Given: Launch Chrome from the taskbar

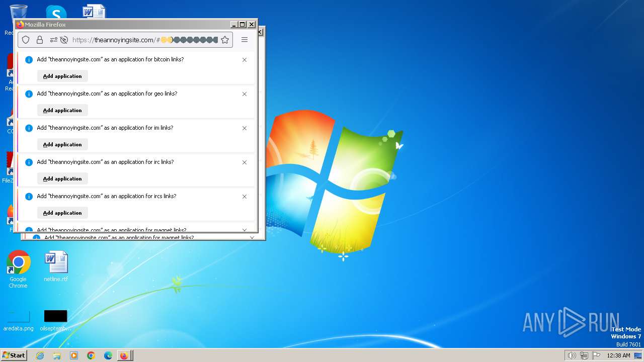Looking at the screenshot, I should click(91, 355).
